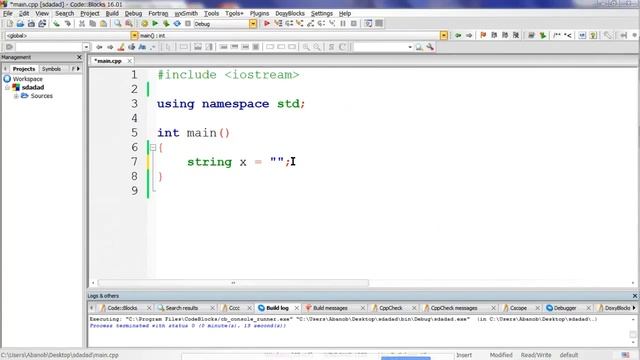Click the Copy icon
Viewport: 640px width, 360px height.
93,24
